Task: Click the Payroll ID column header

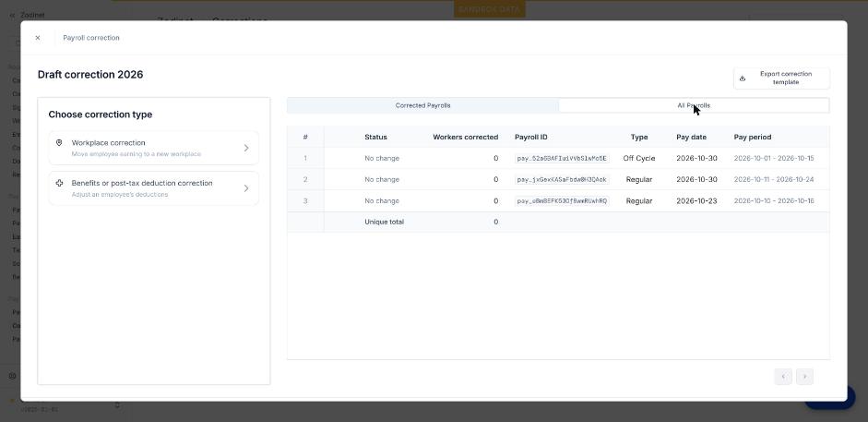Action: click(x=531, y=137)
